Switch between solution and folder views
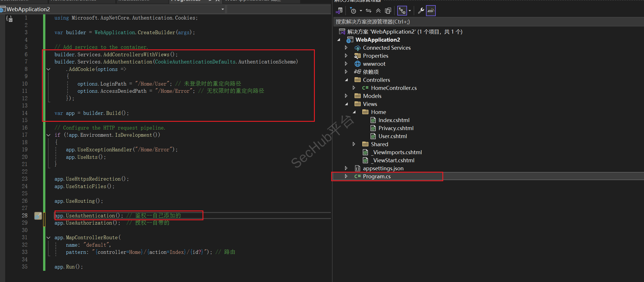Image resolution: width=644 pixels, height=282 pixels. [x=339, y=11]
